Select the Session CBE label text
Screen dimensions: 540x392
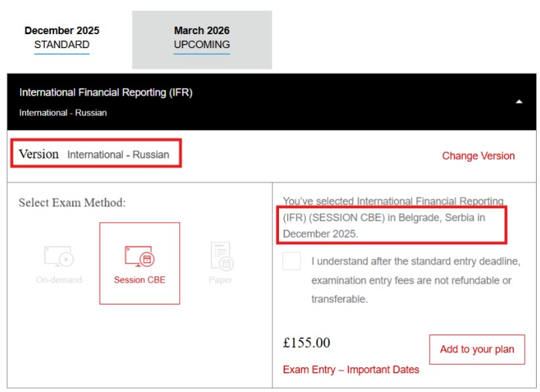pyautogui.click(x=139, y=280)
